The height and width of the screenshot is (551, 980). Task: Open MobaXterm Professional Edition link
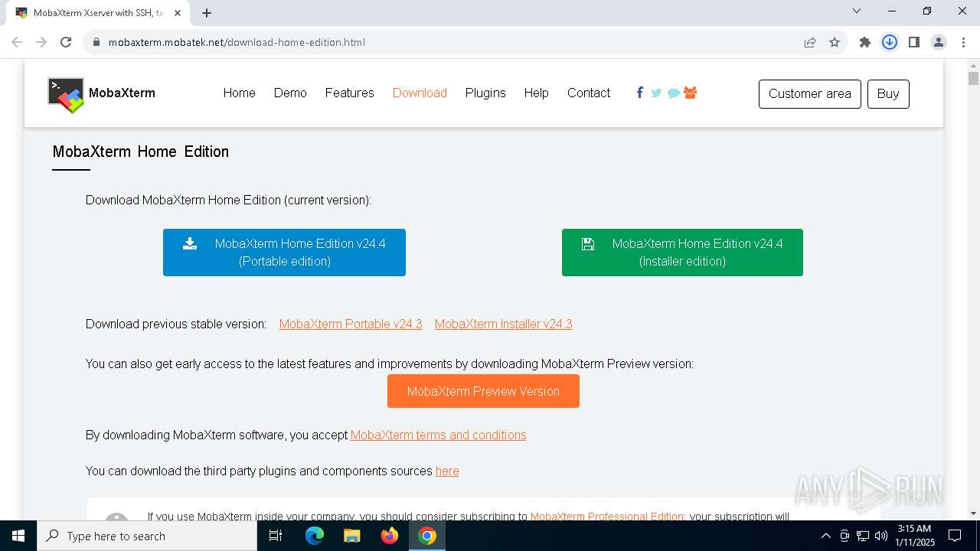pyautogui.click(x=606, y=516)
